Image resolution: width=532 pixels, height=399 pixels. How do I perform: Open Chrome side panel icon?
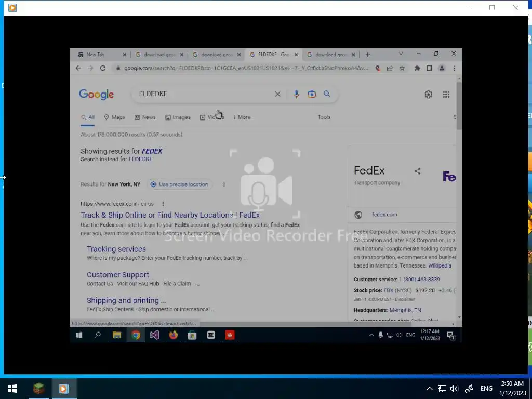(x=430, y=68)
